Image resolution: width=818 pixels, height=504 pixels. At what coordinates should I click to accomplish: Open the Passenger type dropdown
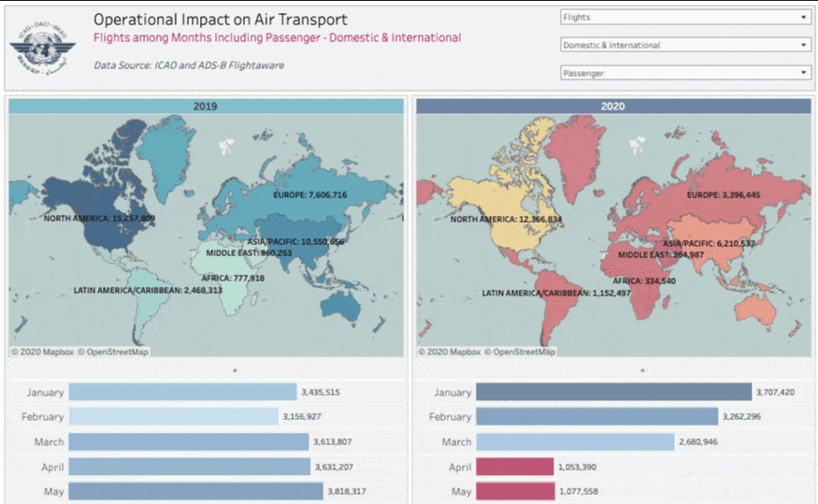pyautogui.click(x=684, y=73)
